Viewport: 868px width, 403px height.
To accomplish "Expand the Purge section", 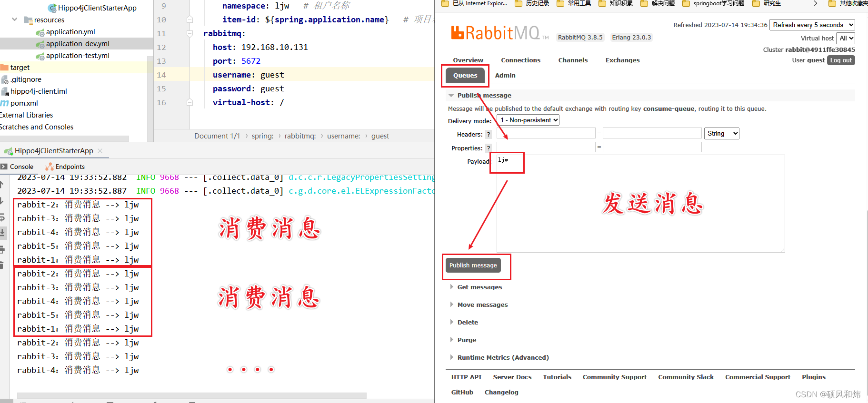I will coord(451,340).
